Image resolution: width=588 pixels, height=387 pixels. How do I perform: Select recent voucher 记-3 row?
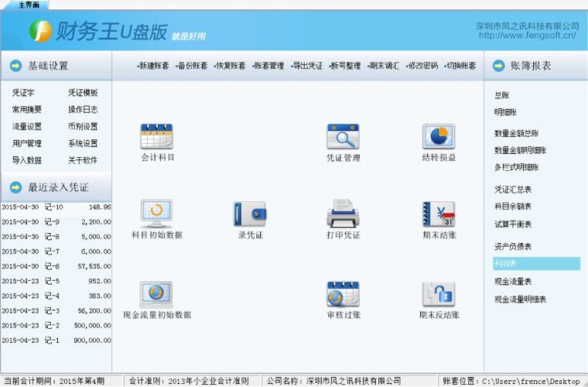click(x=56, y=310)
